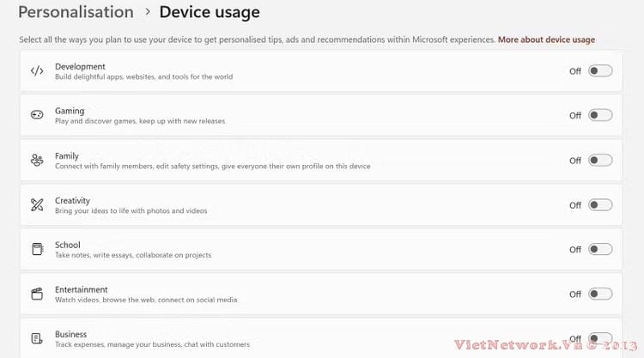Click the Entertainment row description text
This screenshot has height=358, width=644.
click(146, 300)
